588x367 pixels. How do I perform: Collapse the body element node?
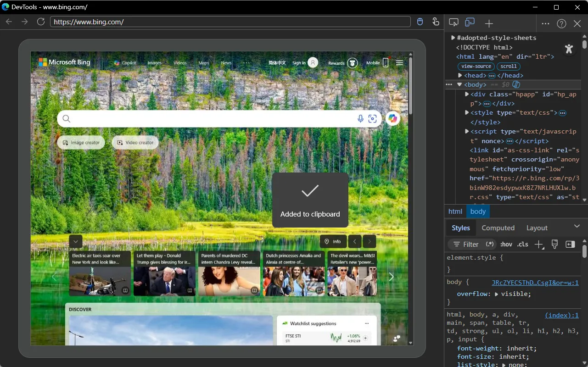tap(459, 84)
